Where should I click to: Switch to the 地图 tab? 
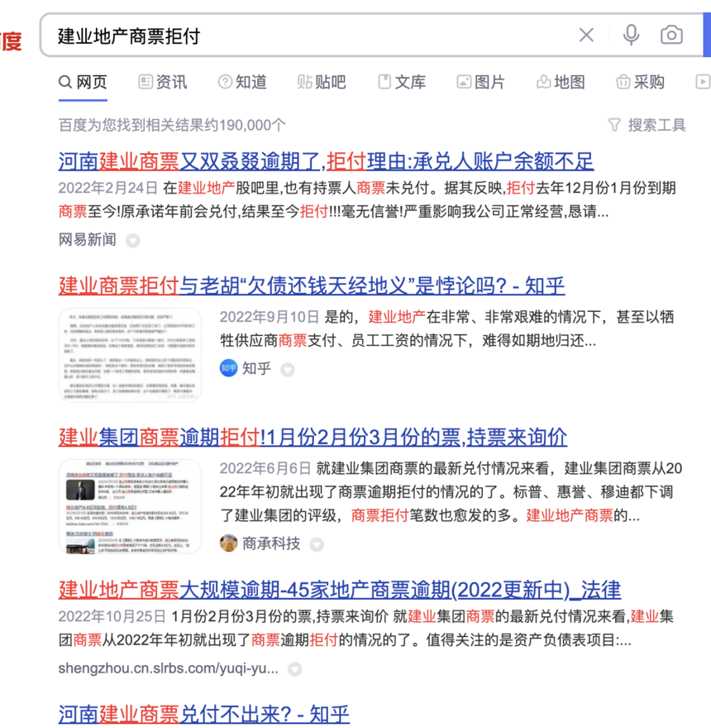[x=561, y=82]
